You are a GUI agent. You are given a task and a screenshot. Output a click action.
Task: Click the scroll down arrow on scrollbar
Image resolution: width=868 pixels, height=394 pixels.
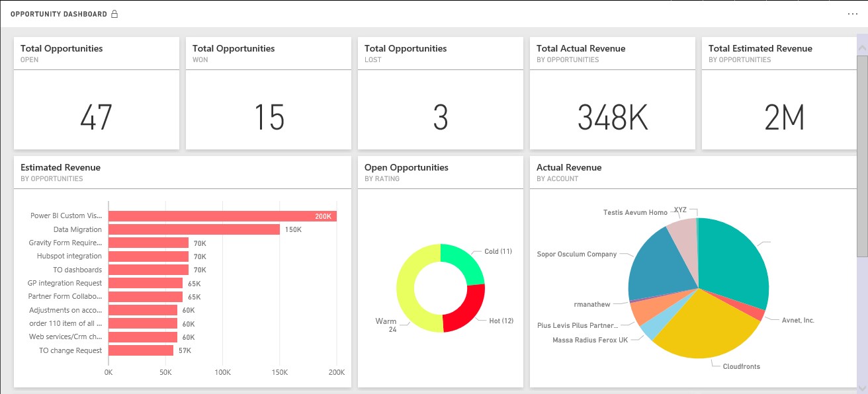point(861,388)
